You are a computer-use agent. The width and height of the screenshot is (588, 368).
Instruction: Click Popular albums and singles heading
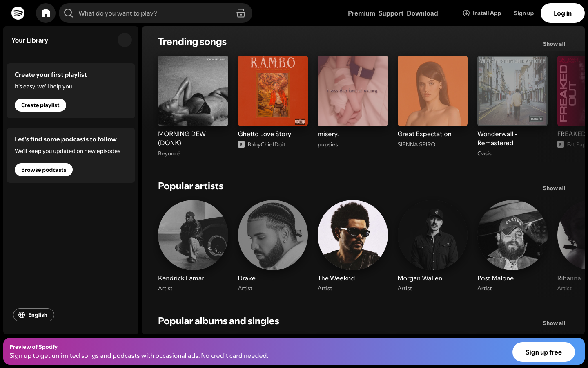pyautogui.click(x=218, y=321)
